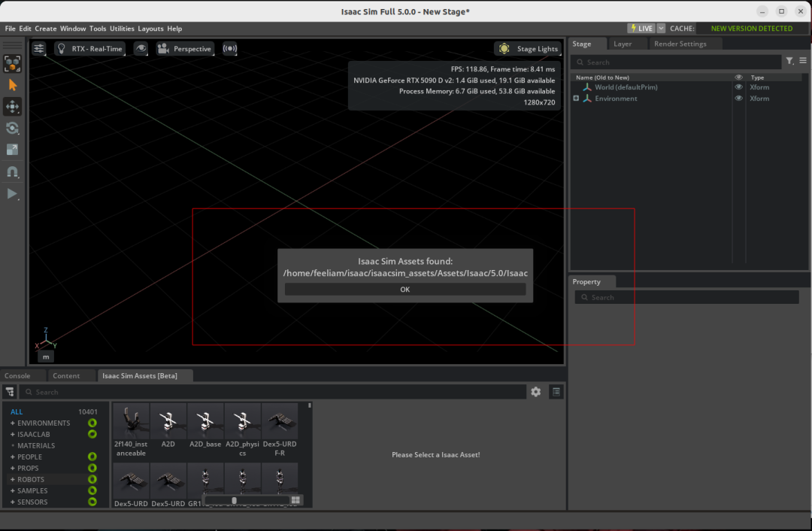This screenshot has height=531, width=812.
Task: Focus the Property panel search field
Action: tap(686, 297)
